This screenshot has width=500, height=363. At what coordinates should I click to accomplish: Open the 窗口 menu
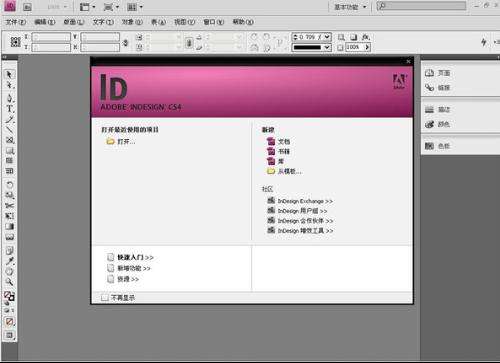214,22
